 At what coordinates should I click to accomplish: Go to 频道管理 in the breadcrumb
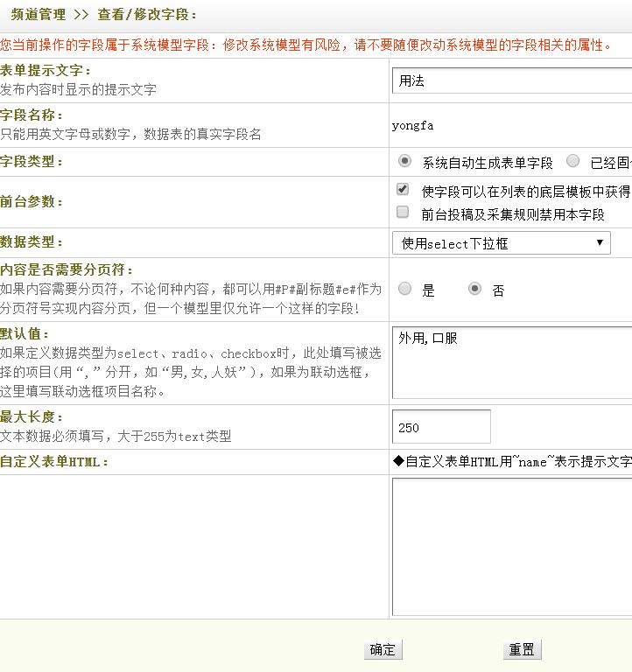(x=38, y=15)
